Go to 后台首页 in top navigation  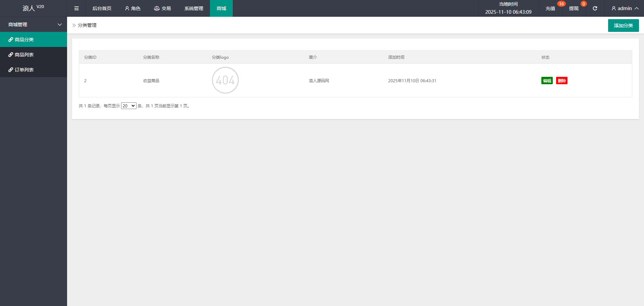click(x=102, y=8)
